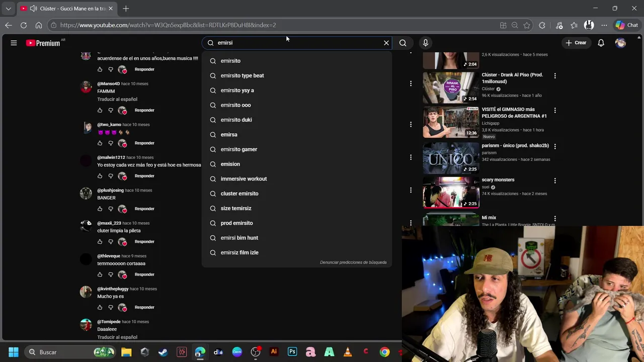Viewport: 644px width, 362px height.
Task: Open the Edge browser profile avatar
Action: pyautogui.click(x=589, y=25)
